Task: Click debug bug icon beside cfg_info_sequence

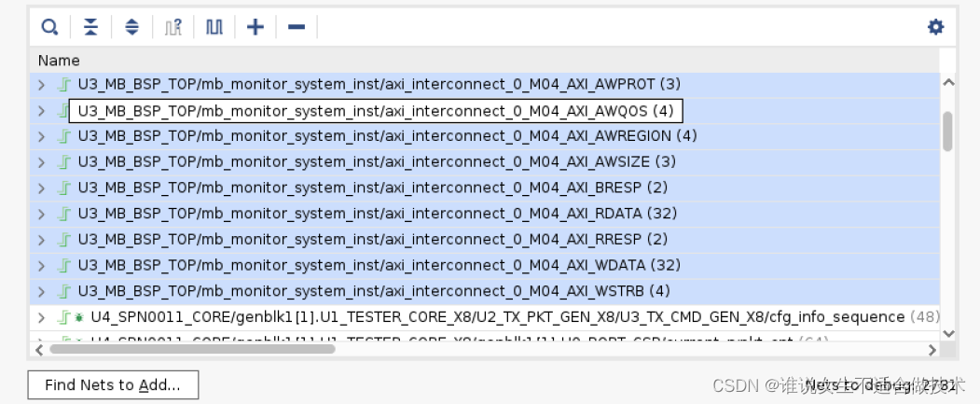Action: (x=78, y=318)
